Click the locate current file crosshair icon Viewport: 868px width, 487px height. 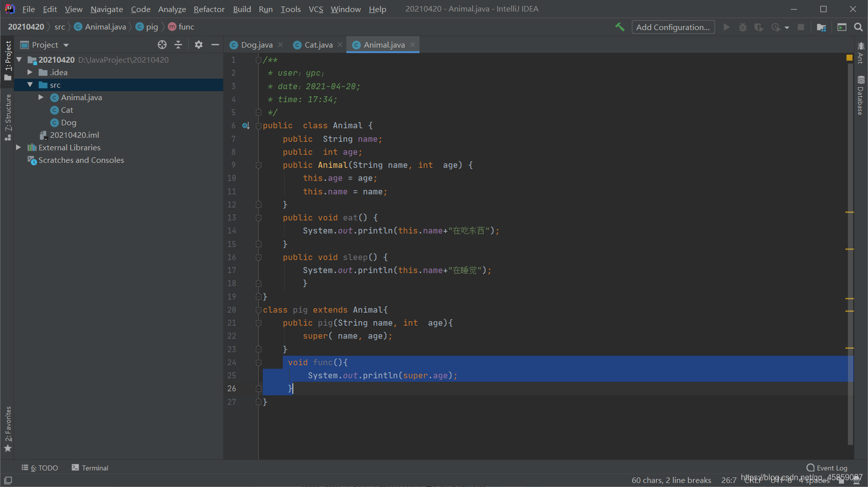point(162,45)
